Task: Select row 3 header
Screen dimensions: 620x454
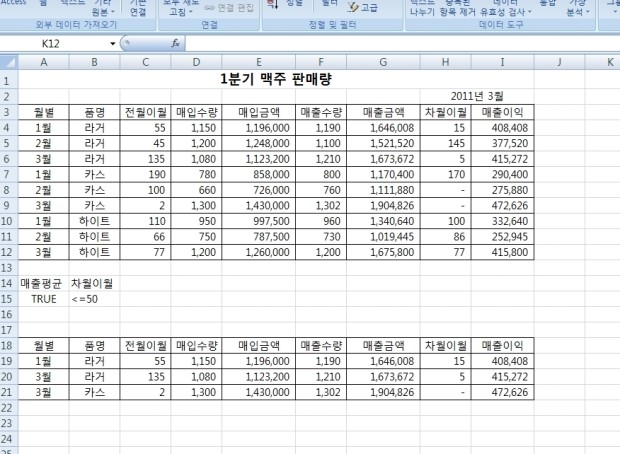Action: 9,112
